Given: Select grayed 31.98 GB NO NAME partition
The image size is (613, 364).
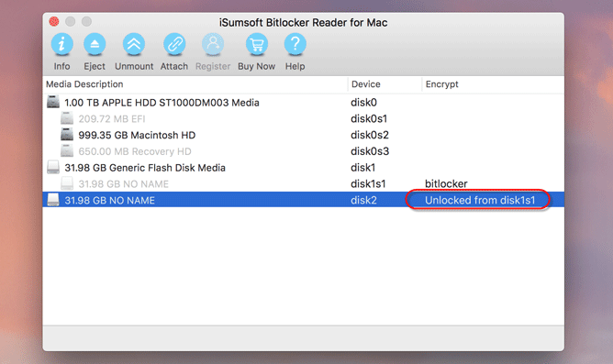Looking at the screenshot, I should click(x=304, y=184).
